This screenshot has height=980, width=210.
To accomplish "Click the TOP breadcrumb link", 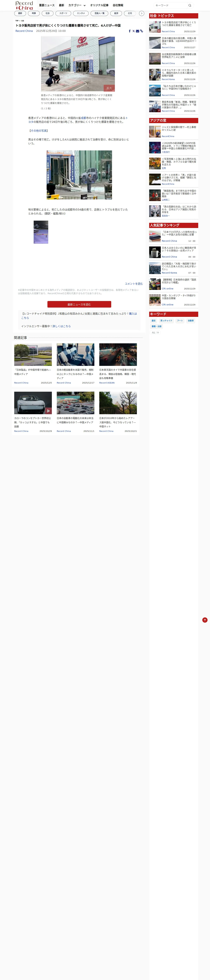I will 17,21.
